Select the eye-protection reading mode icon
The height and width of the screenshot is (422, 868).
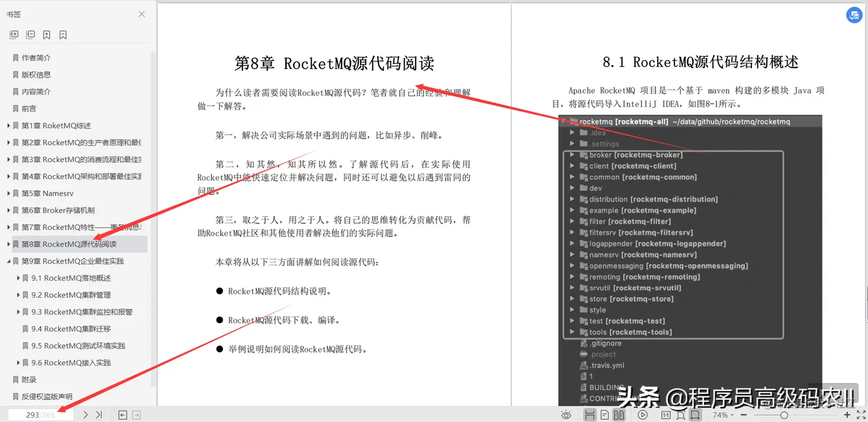pyautogui.click(x=566, y=415)
